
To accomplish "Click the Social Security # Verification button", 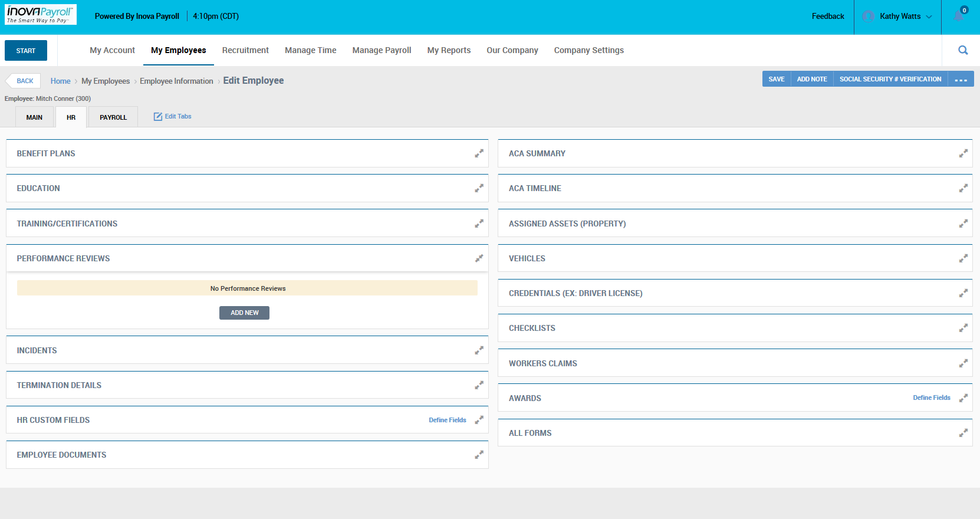I will (x=890, y=79).
